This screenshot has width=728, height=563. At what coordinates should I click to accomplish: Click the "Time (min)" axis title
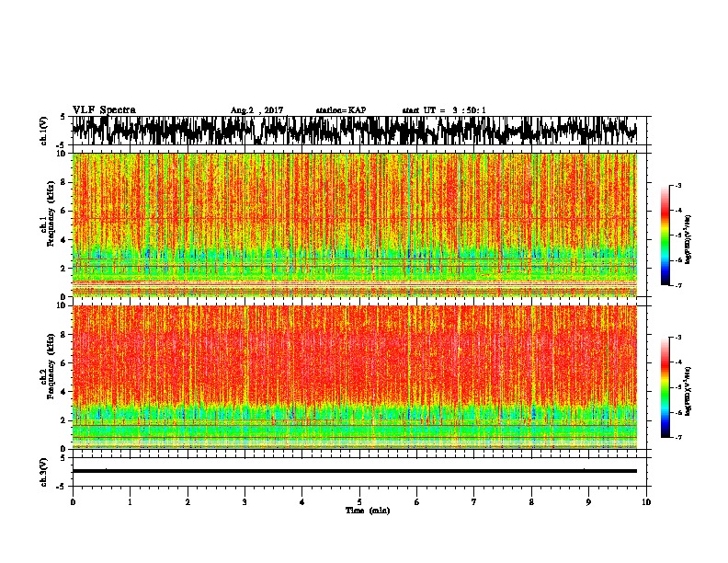click(x=368, y=511)
